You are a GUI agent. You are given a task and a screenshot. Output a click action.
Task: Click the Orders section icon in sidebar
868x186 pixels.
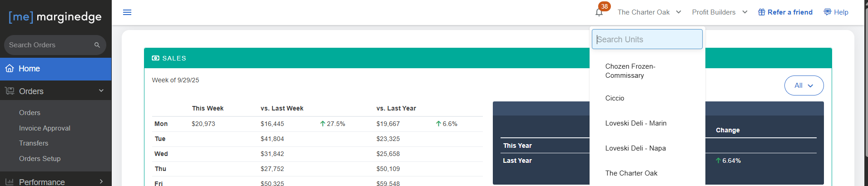point(10,91)
